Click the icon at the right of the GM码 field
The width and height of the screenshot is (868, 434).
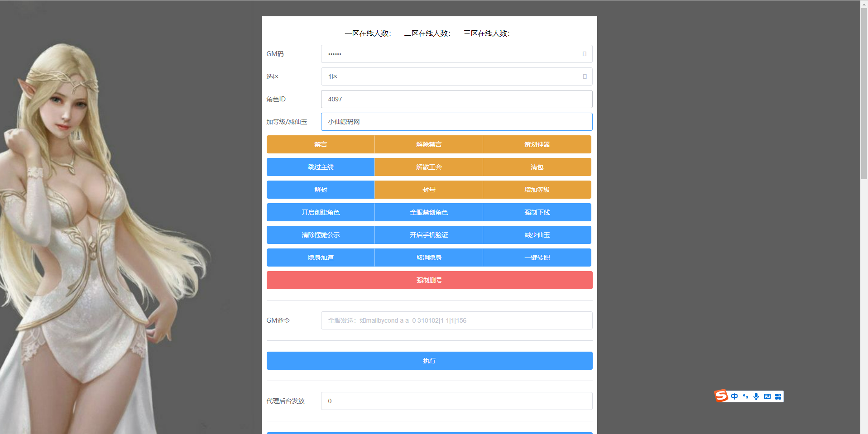[585, 54]
